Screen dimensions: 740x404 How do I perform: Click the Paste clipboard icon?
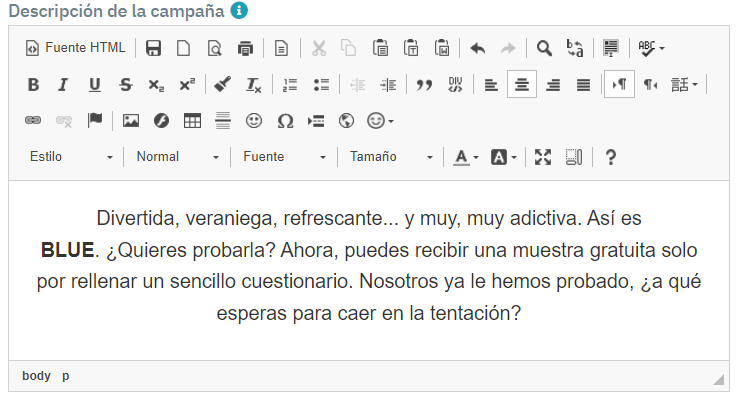pyautogui.click(x=380, y=48)
